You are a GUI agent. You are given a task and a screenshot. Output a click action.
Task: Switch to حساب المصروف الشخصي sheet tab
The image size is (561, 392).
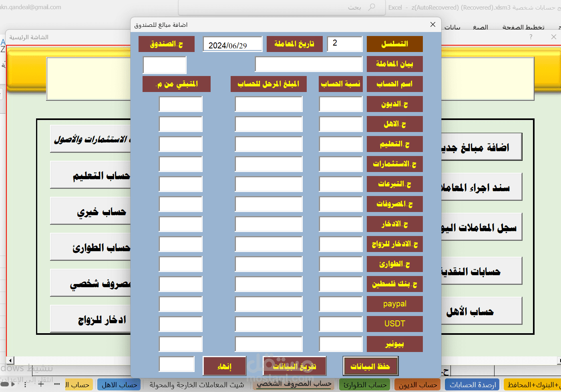pos(294,384)
